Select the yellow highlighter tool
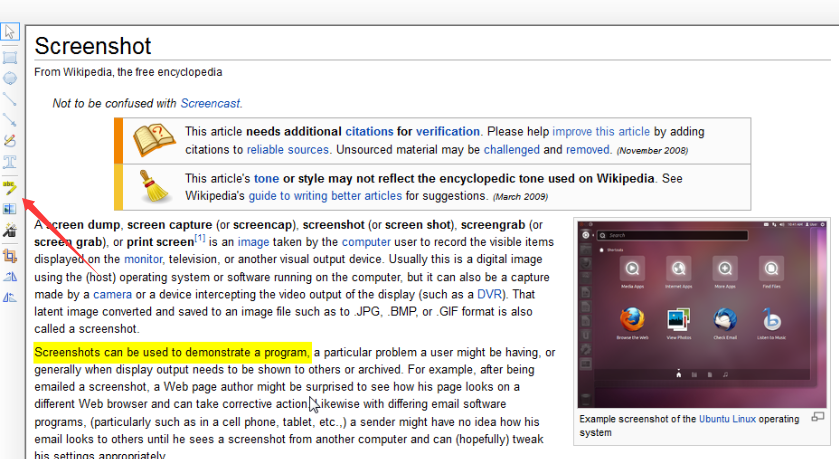 10,187
